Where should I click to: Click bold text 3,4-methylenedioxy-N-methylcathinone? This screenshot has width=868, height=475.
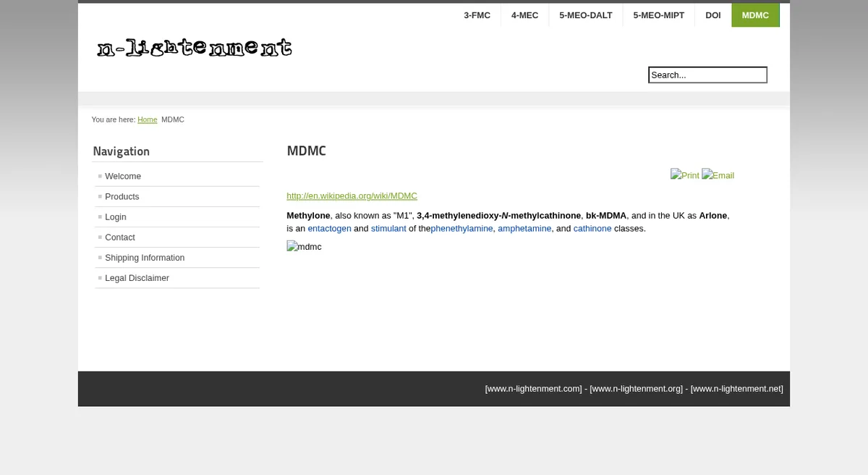point(499,216)
